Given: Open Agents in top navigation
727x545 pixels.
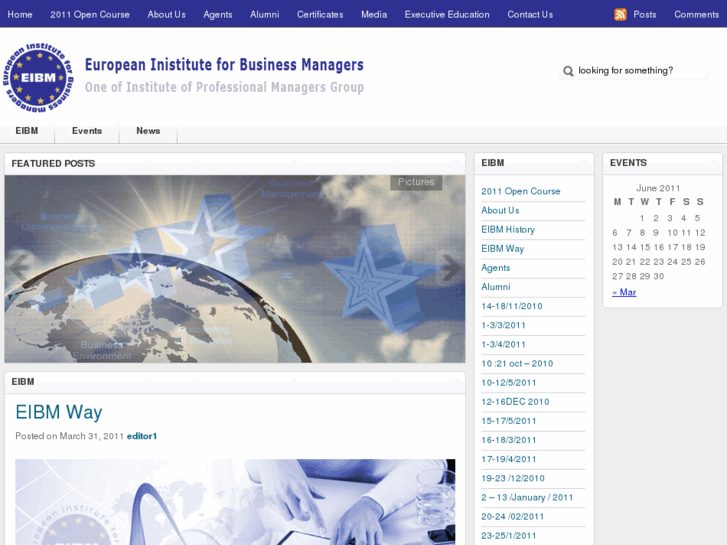Looking at the screenshot, I should (x=217, y=14).
